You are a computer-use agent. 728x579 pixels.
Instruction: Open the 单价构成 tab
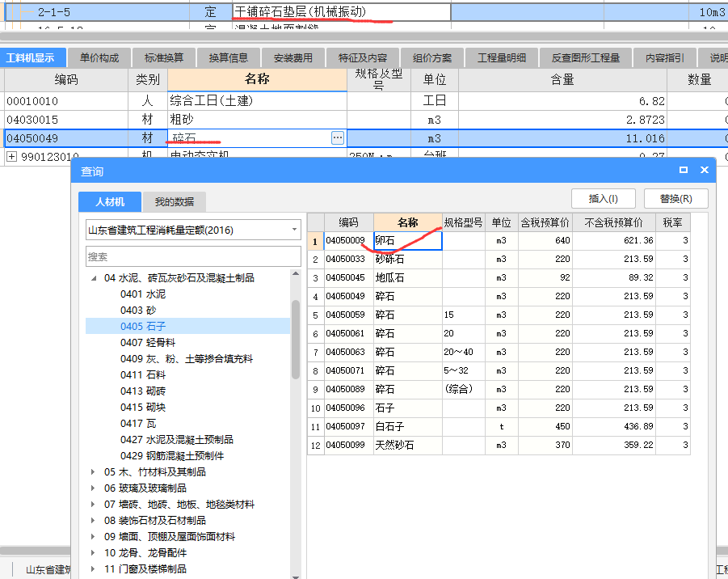coord(99,57)
